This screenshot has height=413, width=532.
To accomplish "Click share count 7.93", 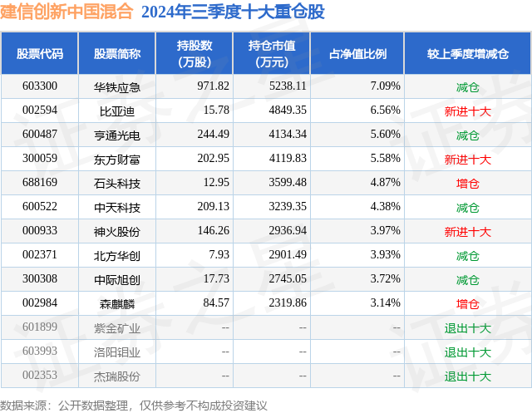I will tap(219, 254).
